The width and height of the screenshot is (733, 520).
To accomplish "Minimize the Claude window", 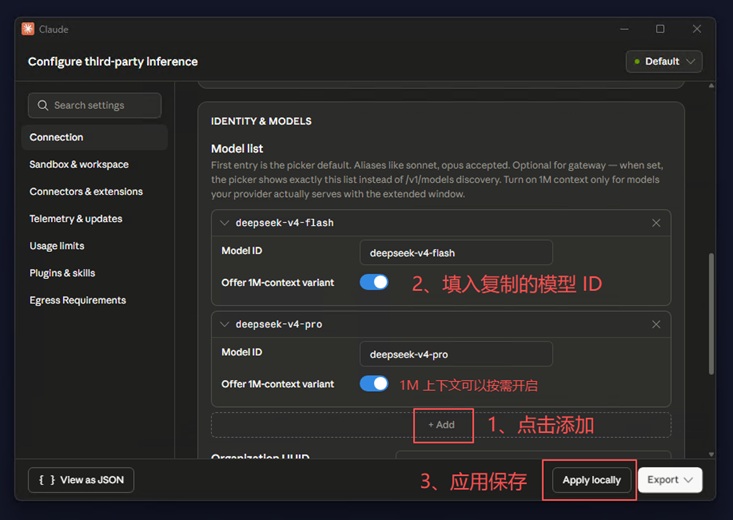I will pos(624,29).
